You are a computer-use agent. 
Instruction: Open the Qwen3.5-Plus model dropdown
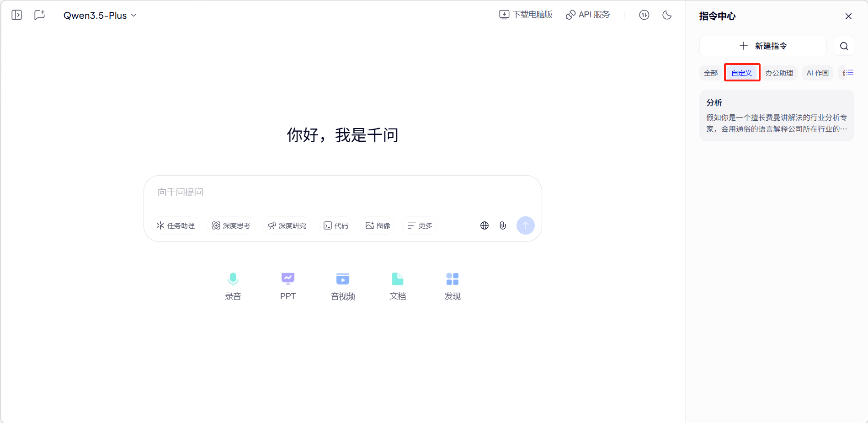(x=100, y=16)
